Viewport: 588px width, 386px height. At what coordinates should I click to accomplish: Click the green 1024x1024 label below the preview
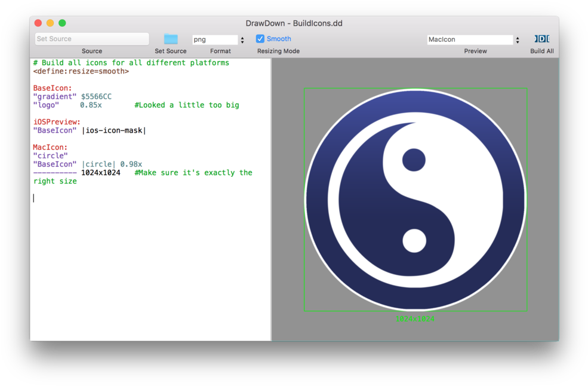pos(415,318)
